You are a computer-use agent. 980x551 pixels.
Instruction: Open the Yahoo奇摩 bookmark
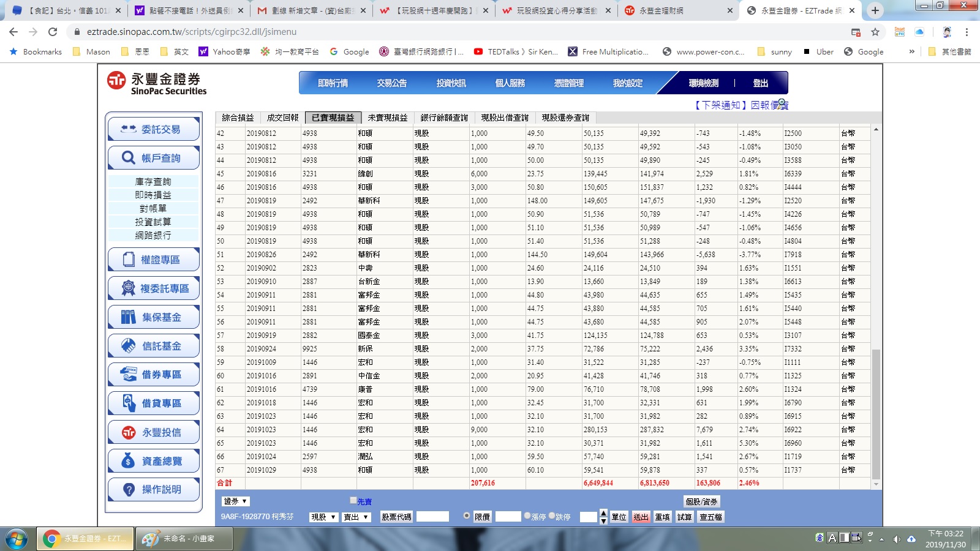(224, 51)
